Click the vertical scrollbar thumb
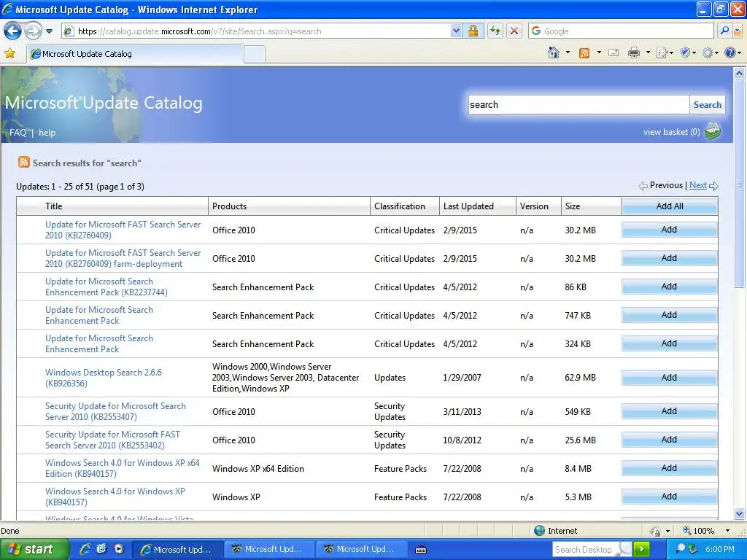This screenshot has height=560, width=747. tap(739, 183)
